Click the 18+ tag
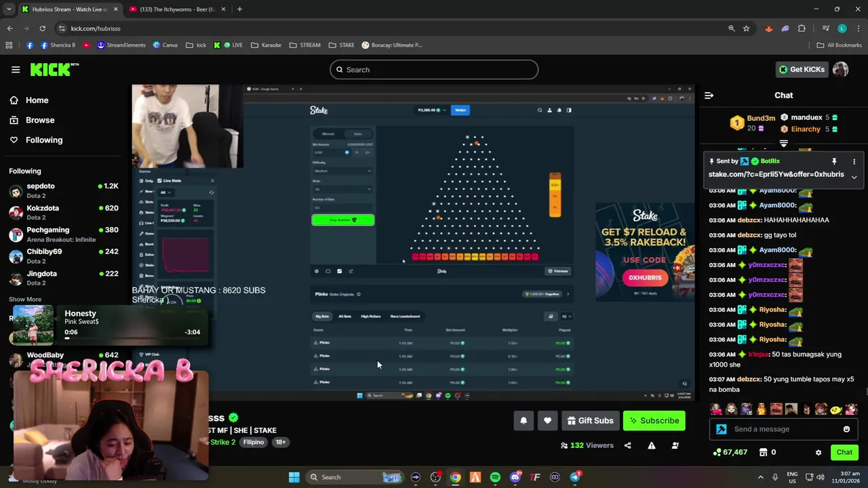This screenshot has height=488, width=868. [280, 442]
